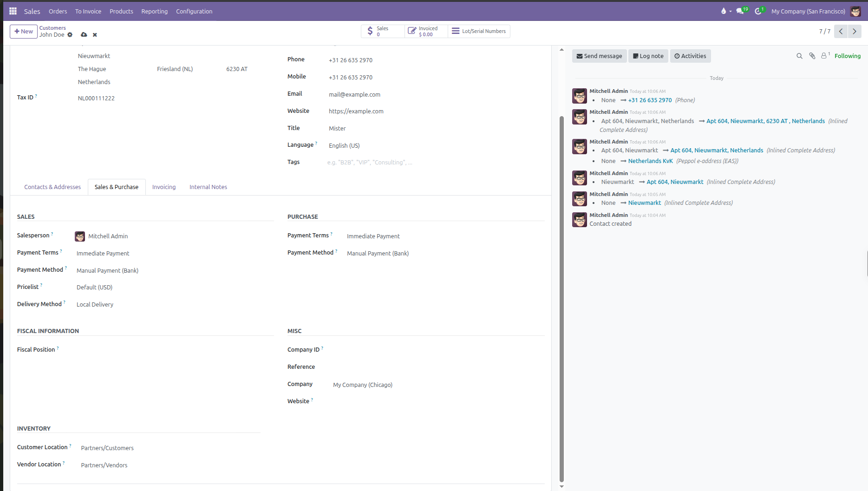Open the attachments paperclip icon
Viewport: 868px width, 491px height.
pos(812,56)
